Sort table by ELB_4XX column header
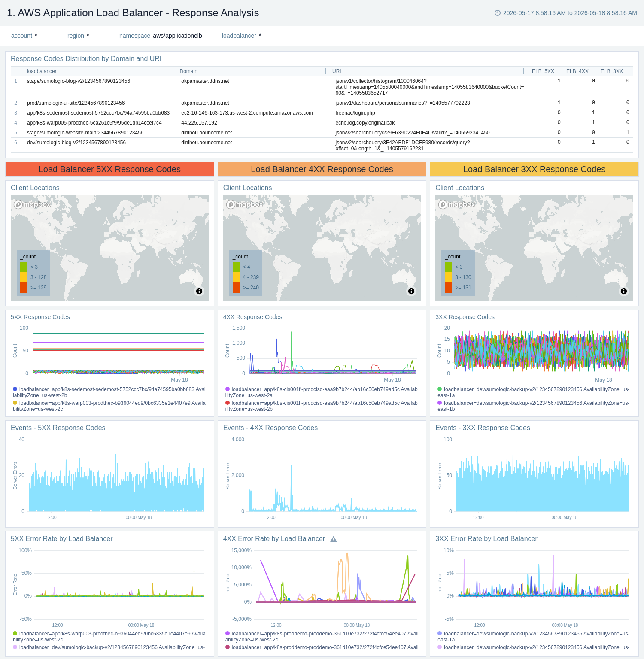Screen dimensions: 644x659 [x=577, y=71]
